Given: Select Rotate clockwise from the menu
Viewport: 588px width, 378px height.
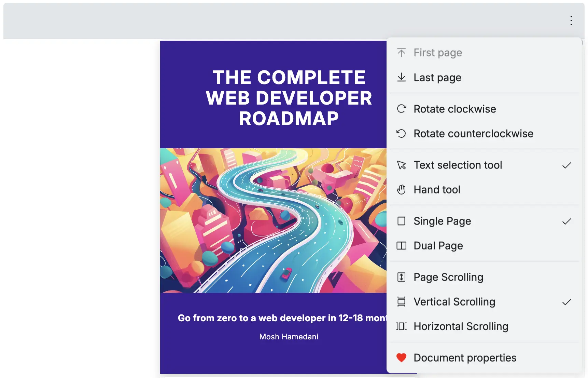Looking at the screenshot, I should point(455,109).
